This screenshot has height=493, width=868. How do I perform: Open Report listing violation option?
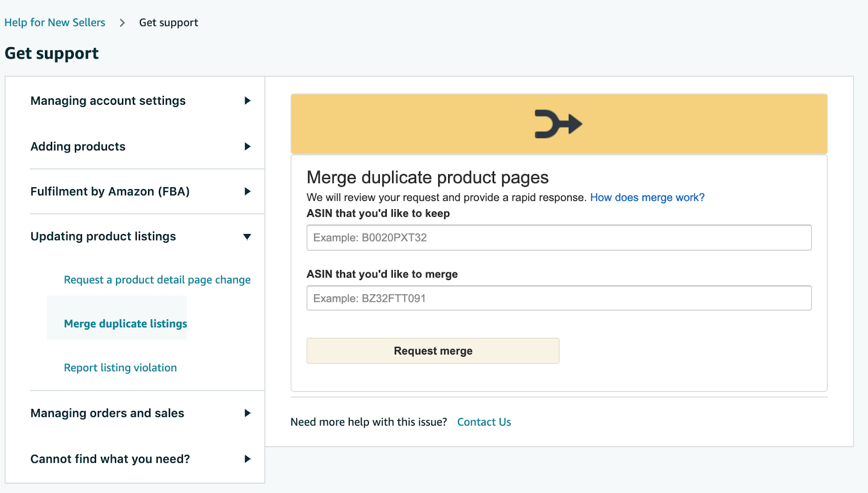click(x=120, y=368)
